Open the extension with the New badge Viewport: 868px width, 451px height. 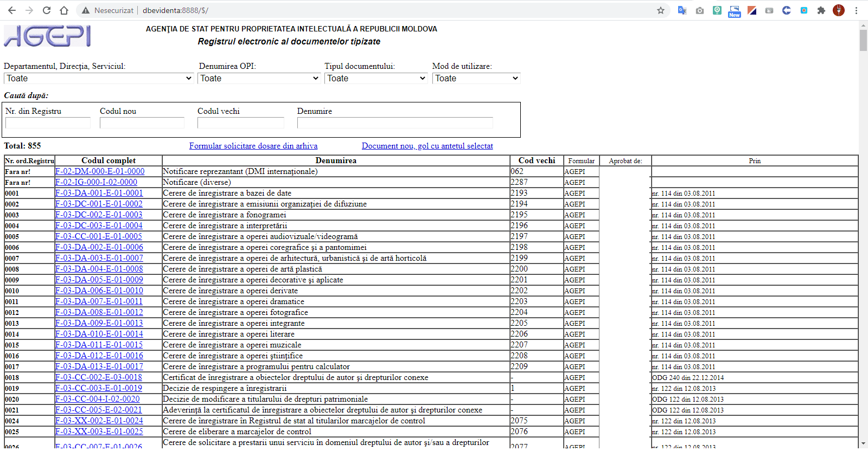[x=735, y=11]
